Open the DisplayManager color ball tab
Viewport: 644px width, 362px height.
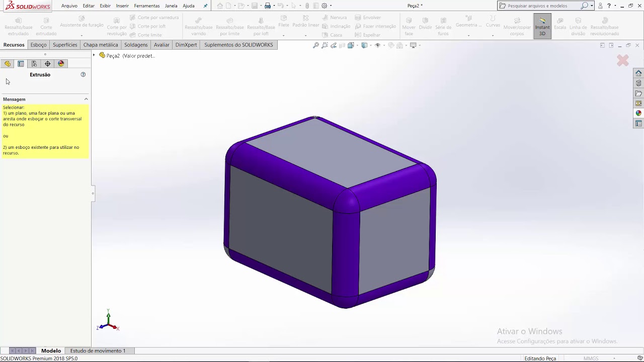coord(61,64)
